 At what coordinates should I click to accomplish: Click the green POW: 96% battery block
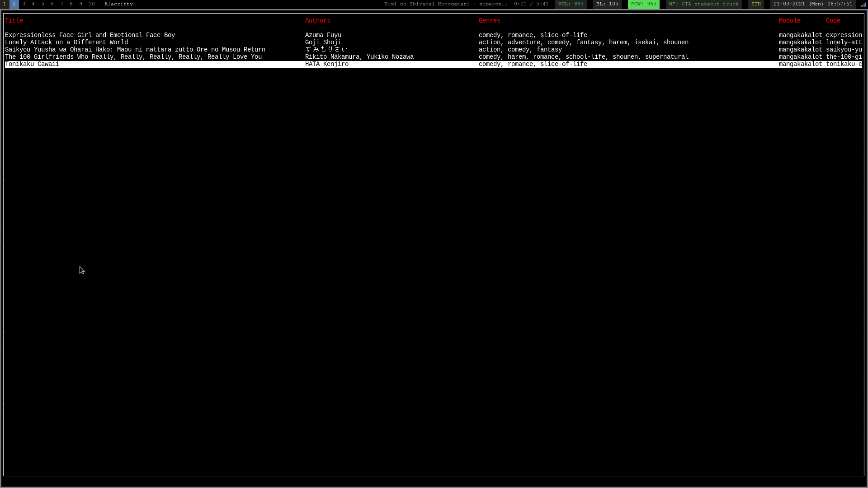tap(643, 4)
